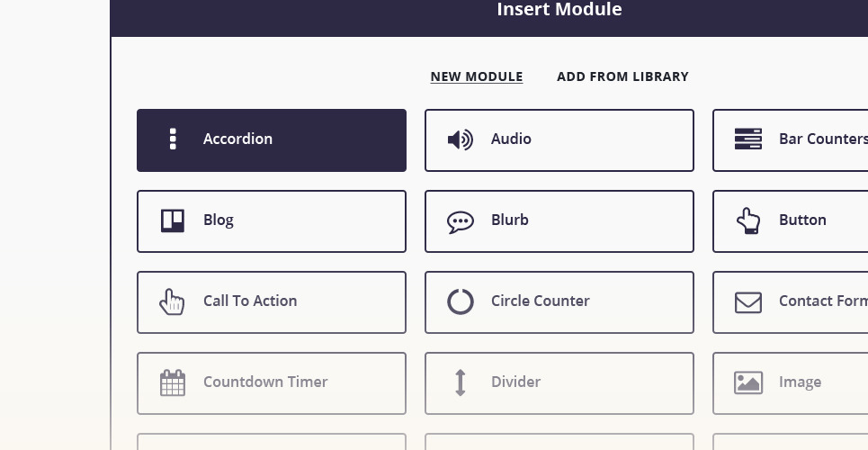Image resolution: width=868 pixels, height=450 pixels.
Task: Click the Bar Counters stacked bars icon
Action: 747,139
